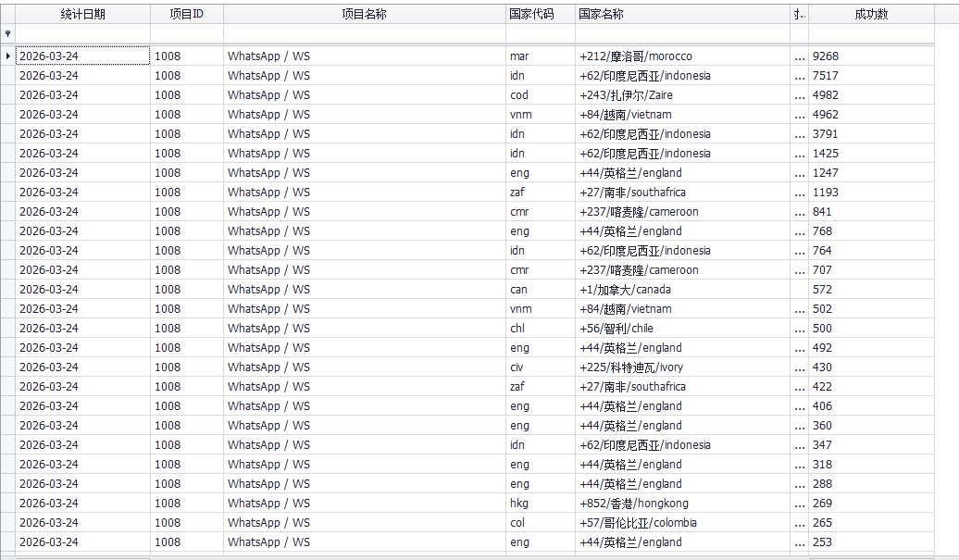Select the 360 success count cell
Image resolution: width=959 pixels, height=560 pixels.
[x=871, y=426]
